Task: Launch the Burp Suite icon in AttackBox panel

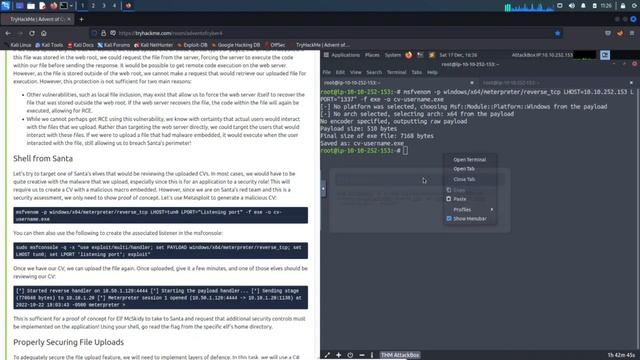Action: (431, 55)
